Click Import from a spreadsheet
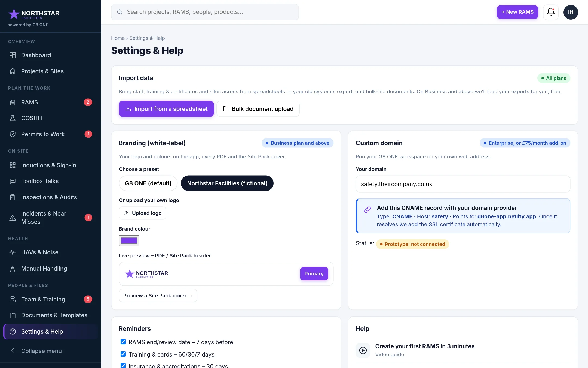The image size is (588, 368). tap(166, 109)
